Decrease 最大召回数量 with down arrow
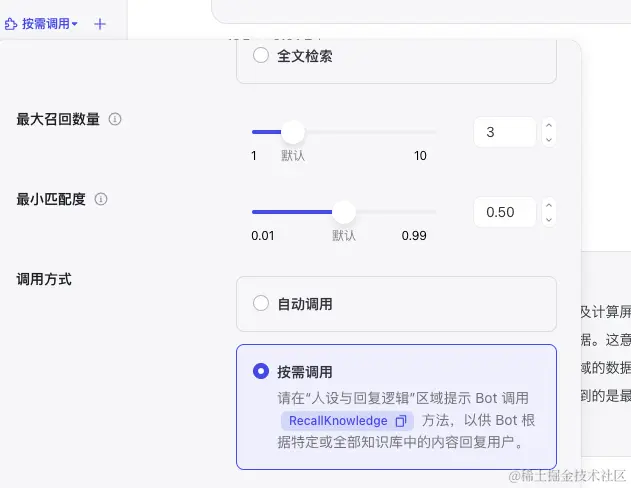The width and height of the screenshot is (631, 488). [548, 139]
